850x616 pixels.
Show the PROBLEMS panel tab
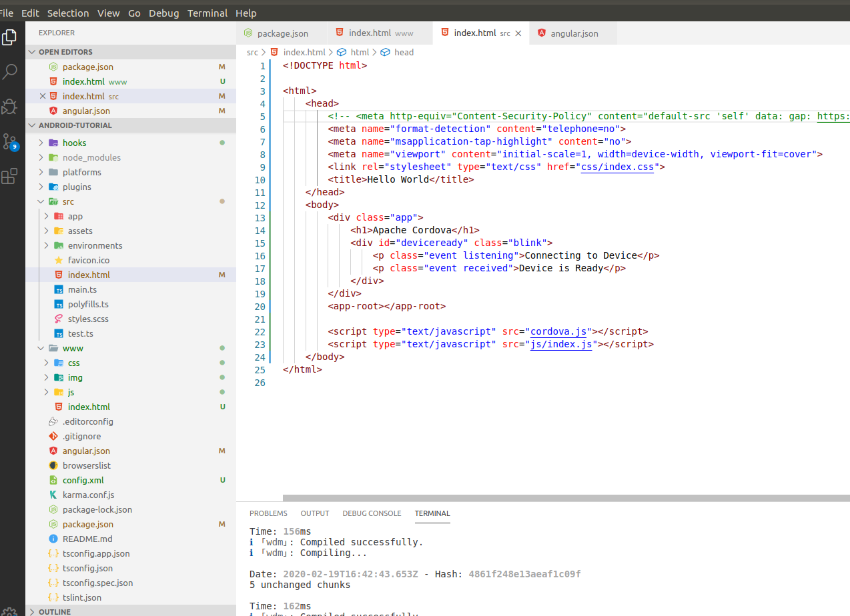pos(268,513)
